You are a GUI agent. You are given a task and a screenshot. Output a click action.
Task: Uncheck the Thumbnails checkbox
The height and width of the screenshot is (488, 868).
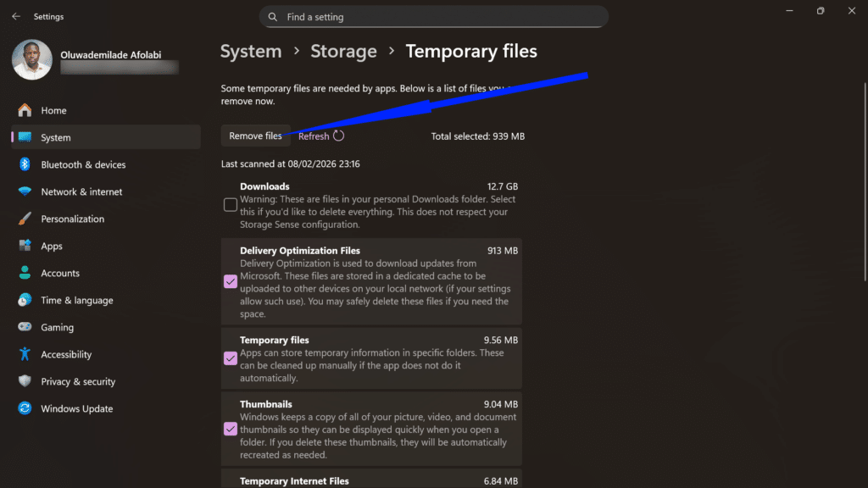[230, 430]
